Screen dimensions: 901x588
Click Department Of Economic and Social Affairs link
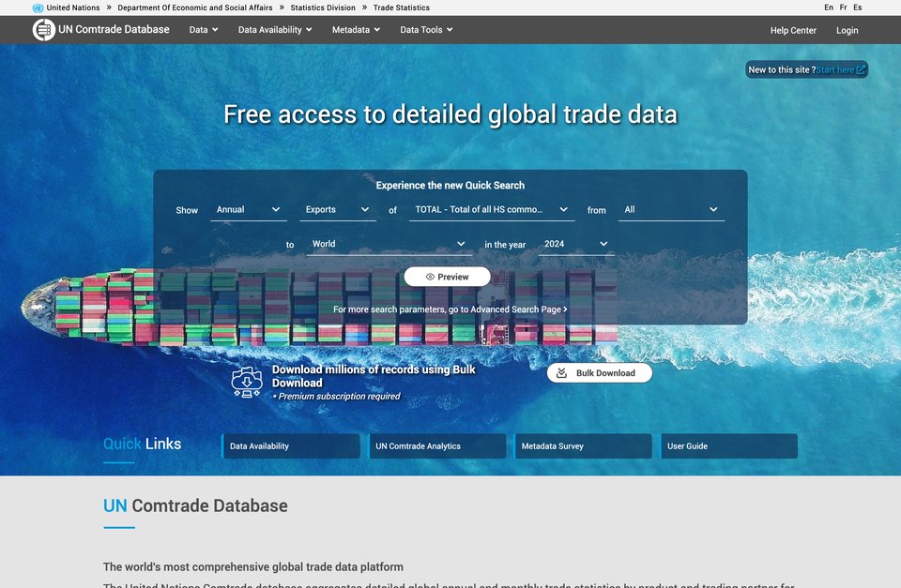(195, 8)
